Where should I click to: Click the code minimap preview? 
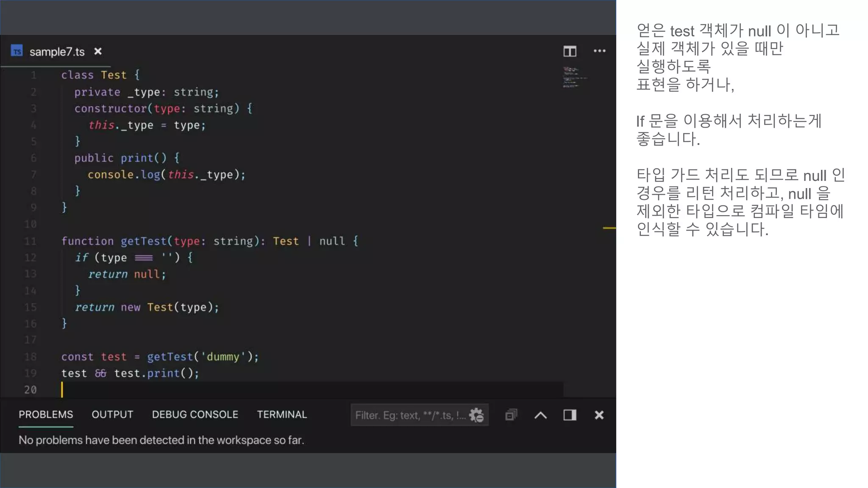click(x=574, y=77)
